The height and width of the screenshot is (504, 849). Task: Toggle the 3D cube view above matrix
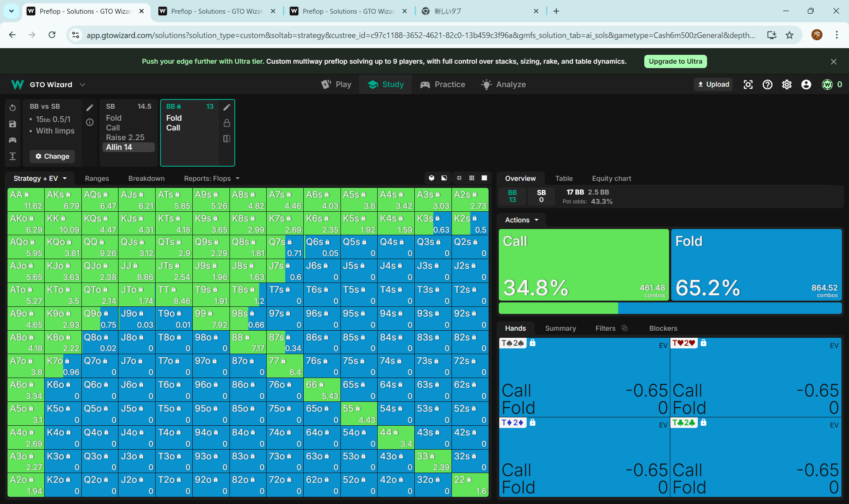(x=432, y=178)
